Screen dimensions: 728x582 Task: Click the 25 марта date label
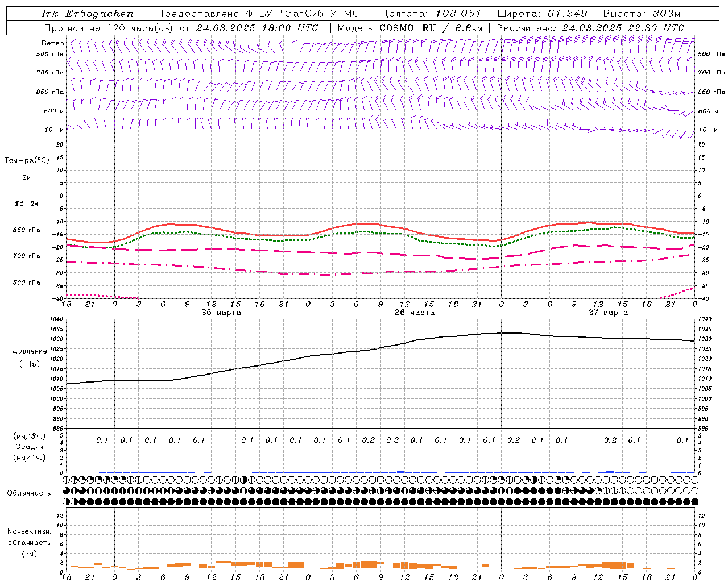(x=221, y=313)
